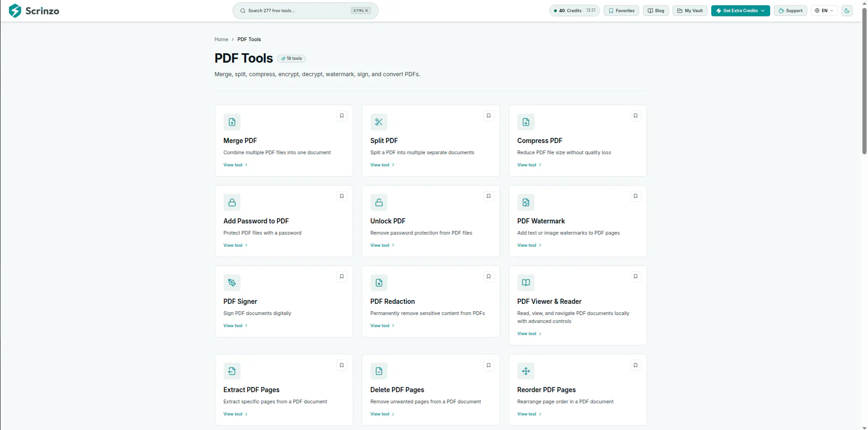Click View tool under Unlock PDF

[x=382, y=245]
